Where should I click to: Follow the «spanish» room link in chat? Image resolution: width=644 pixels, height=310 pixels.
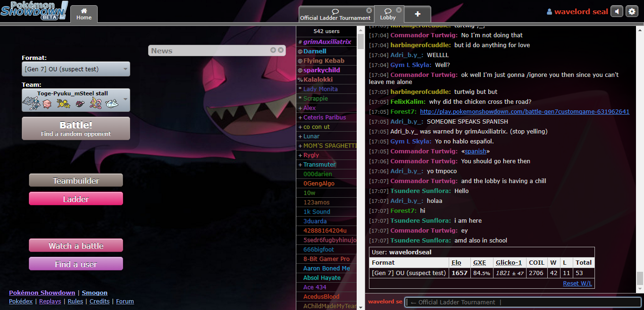pos(476,151)
